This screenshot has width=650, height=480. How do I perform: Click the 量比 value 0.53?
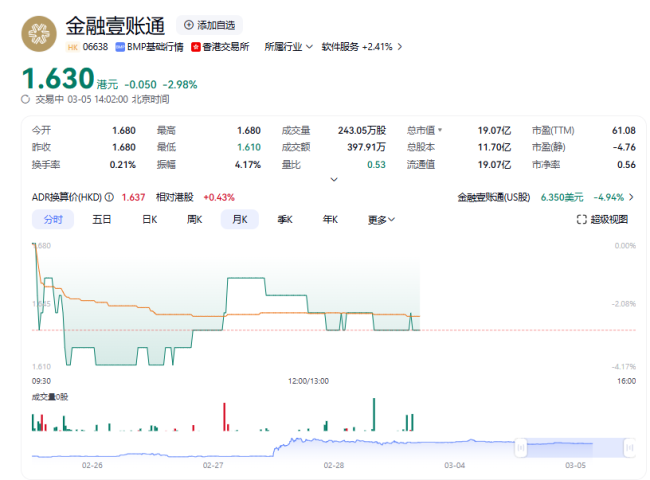coord(376,165)
